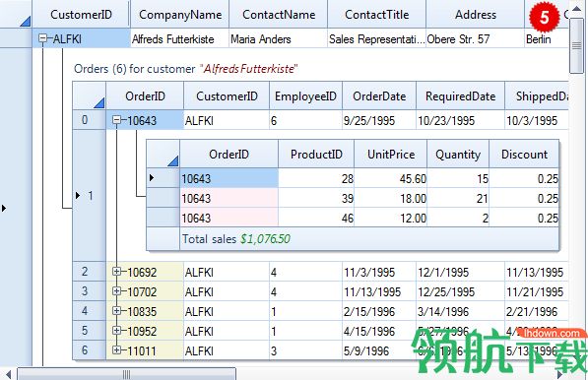Click the RequiredDate column header

coord(461,95)
